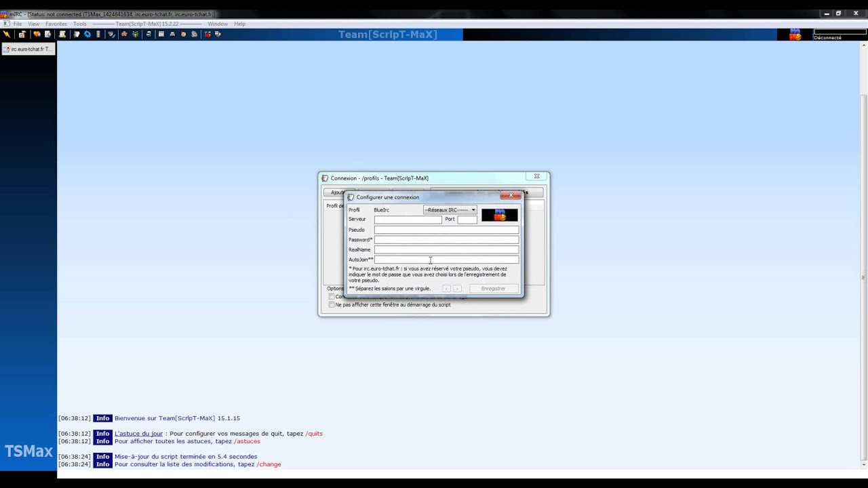Select the irc.euro-tchat.fr switchbar entry
The image size is (868, 488).
[28, 49]
